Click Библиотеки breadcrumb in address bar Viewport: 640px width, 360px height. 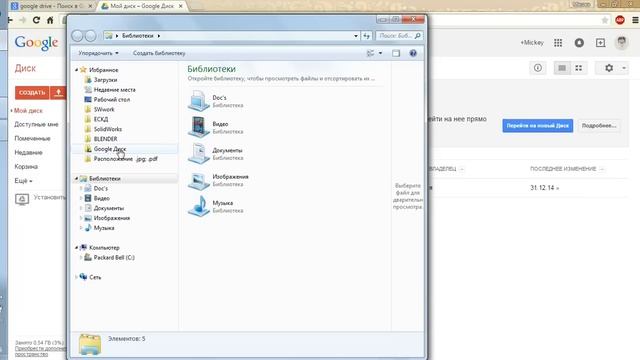click(x=138, y=36)
